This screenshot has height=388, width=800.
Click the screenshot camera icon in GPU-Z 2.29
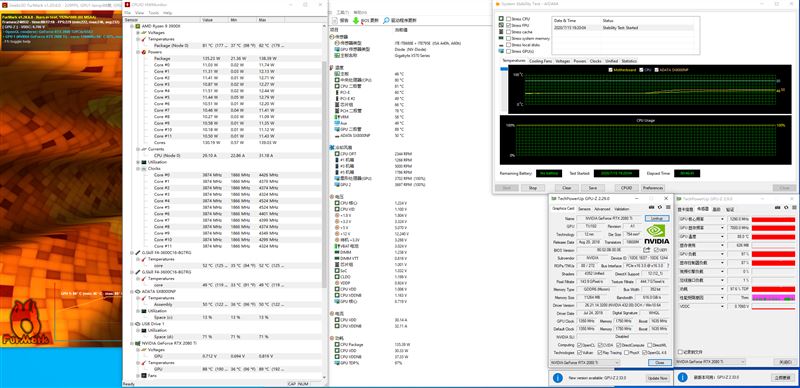coord(651,208)
